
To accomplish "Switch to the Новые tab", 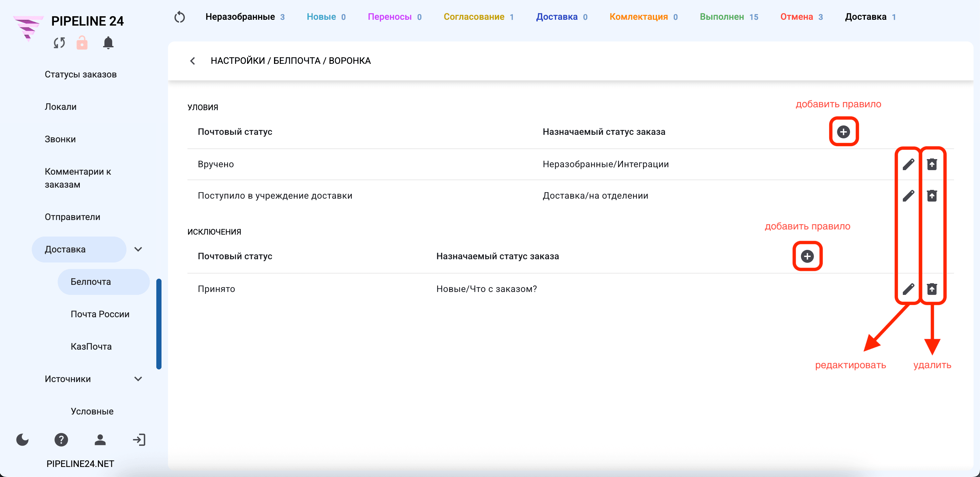I will point(326,17).
